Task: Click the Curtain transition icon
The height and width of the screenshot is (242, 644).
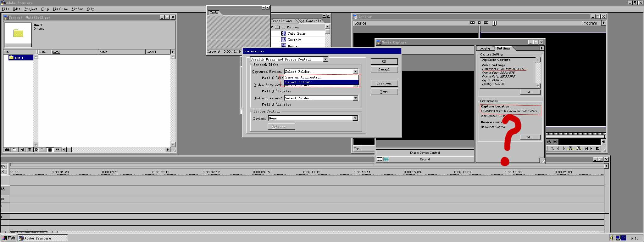Action: click(284, 40)
